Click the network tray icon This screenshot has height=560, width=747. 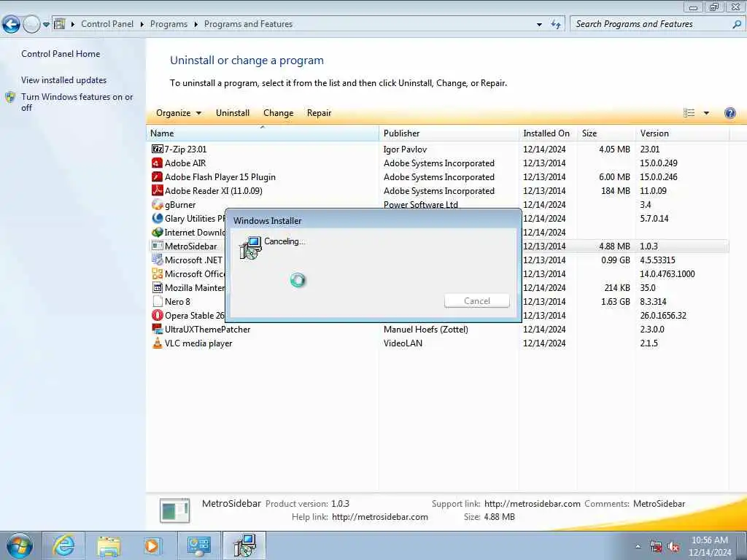[656, 547]
